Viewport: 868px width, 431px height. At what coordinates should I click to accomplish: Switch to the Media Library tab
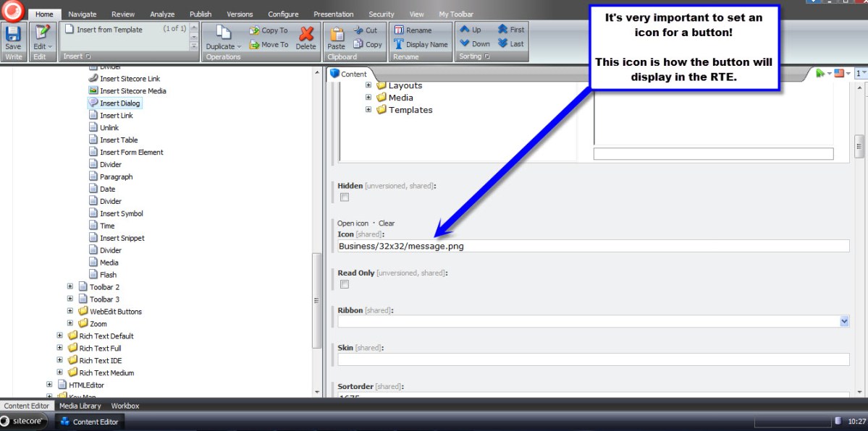[80, 406]
